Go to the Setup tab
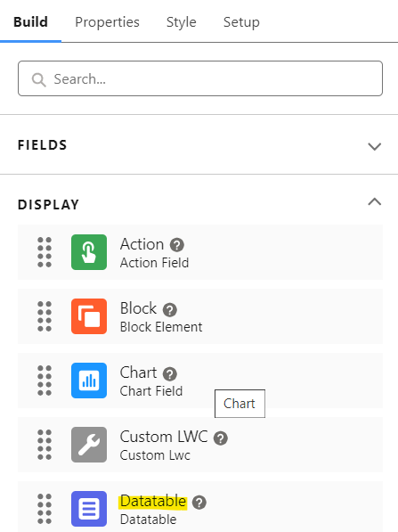398x532 pixels. click(x=241, y=22)
